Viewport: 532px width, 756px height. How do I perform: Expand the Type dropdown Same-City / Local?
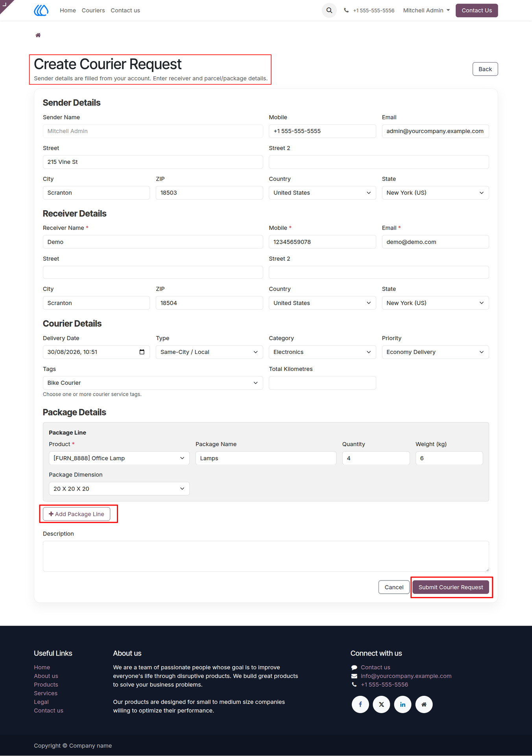[209, 352]
